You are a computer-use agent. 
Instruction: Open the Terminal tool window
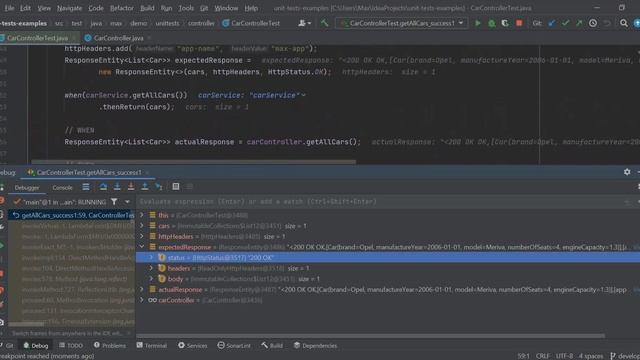(x=152, y=345)
